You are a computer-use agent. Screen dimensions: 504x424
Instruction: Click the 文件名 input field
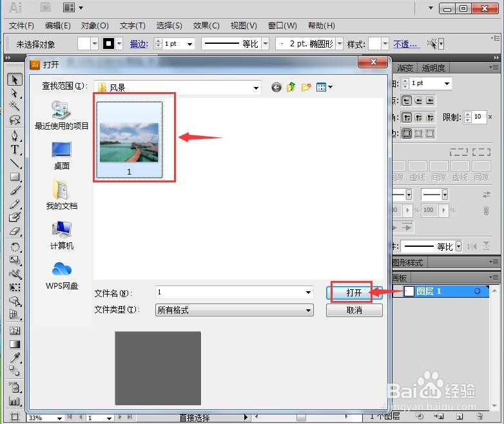click(235, 292)
